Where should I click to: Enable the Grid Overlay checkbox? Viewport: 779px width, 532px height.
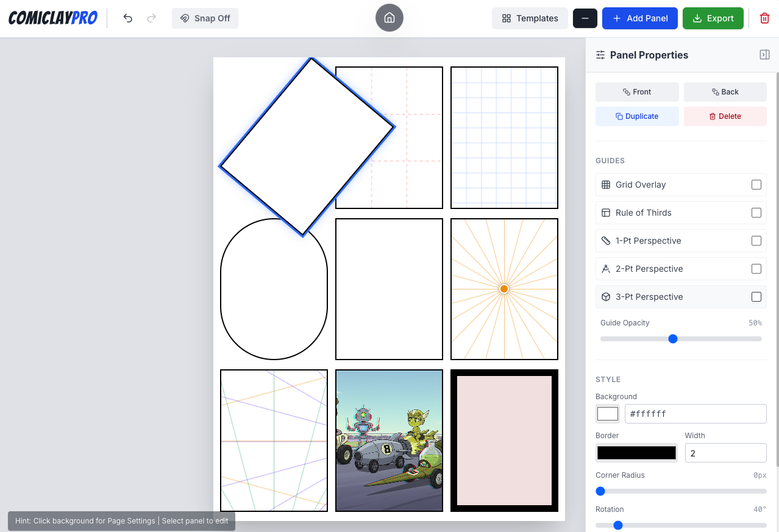coord(756,185)
